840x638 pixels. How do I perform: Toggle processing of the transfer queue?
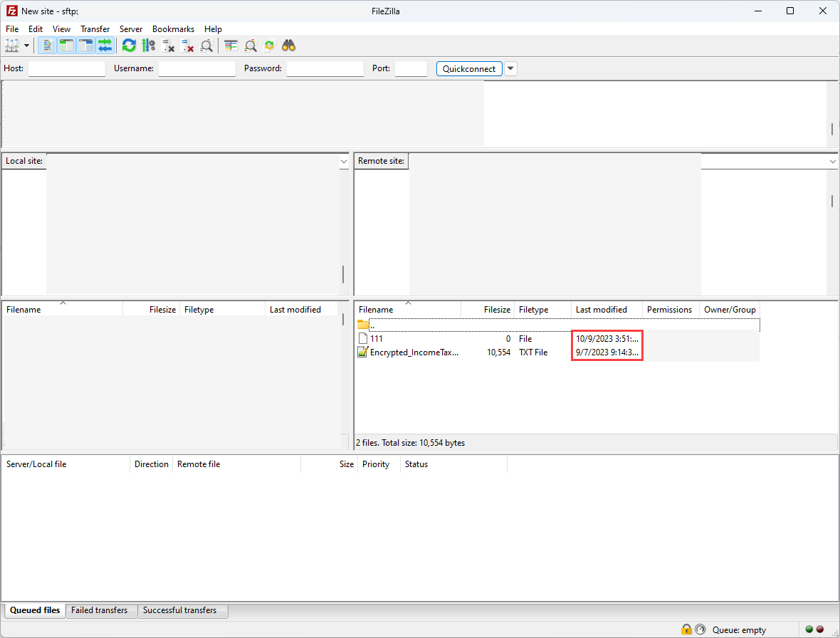[x=148, y=46]
